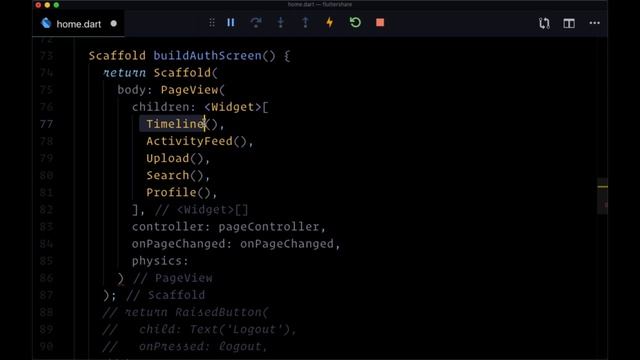Pause the debug session
640x360 pixels.
pyautogui.click(x=231, y=23)
